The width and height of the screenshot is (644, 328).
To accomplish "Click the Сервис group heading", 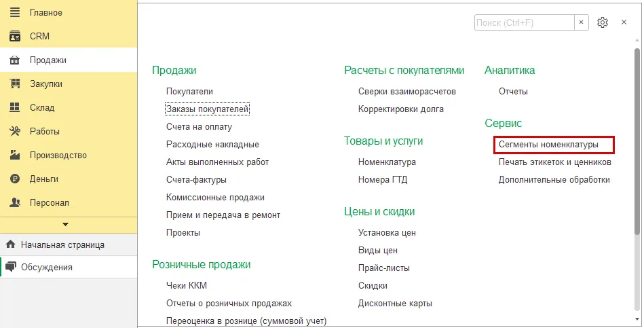I will pos(503,124).
